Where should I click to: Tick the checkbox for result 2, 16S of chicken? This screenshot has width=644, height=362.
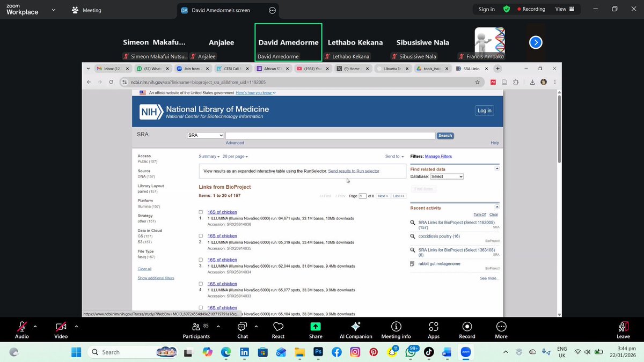(201, 236)
